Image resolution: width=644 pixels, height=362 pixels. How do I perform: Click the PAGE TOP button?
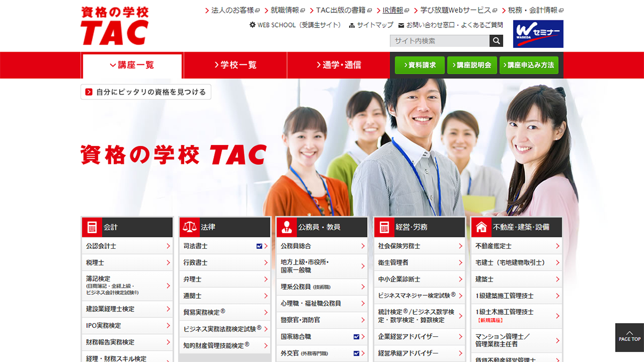[x=629, y=337]
